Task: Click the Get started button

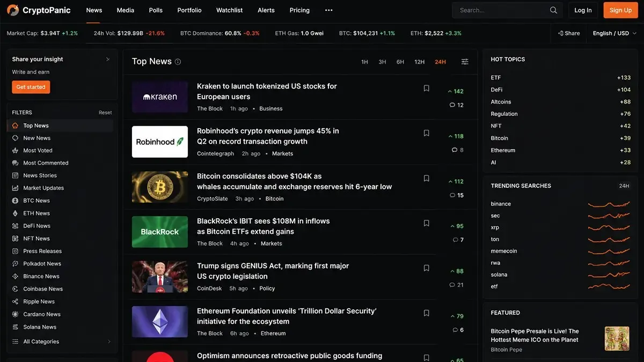Action: 31,87
